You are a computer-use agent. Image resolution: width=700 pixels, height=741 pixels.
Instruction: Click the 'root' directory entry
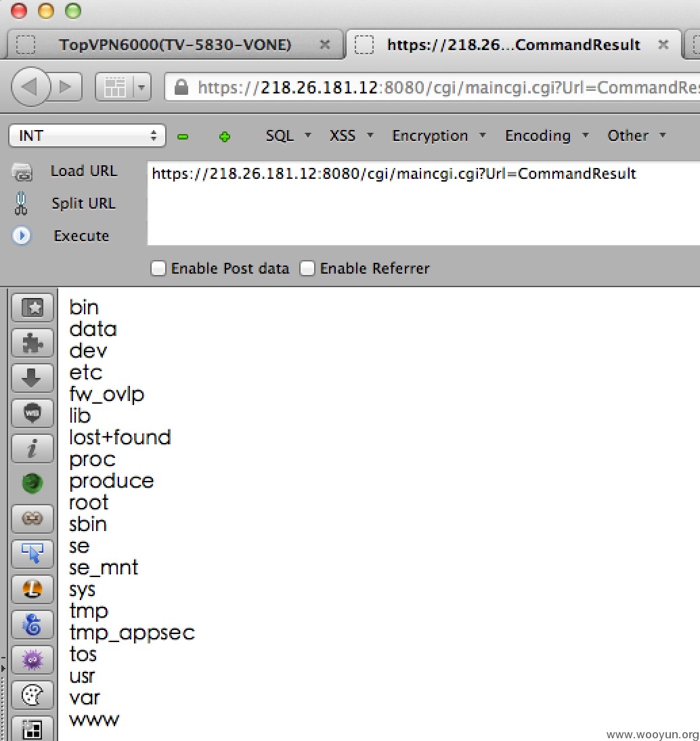[x=89, y=503]
